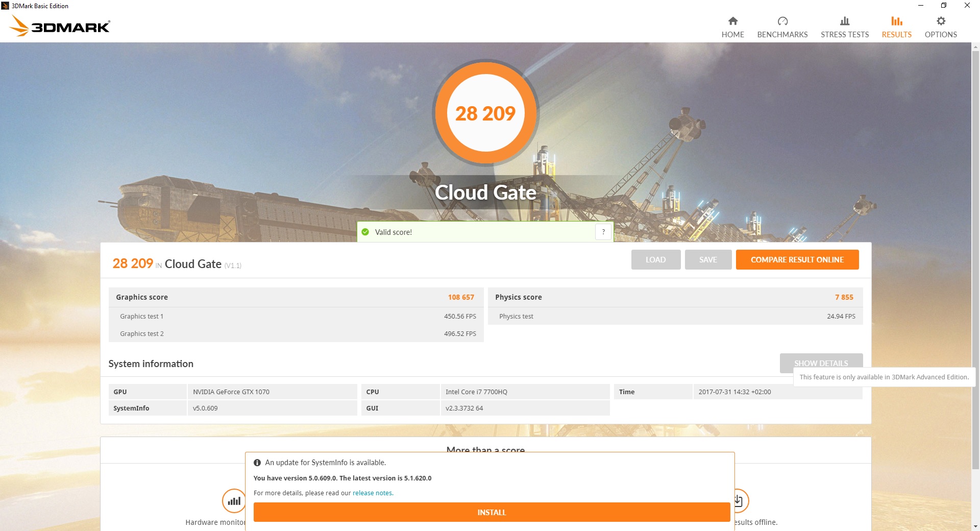Switch to the BENCHMARKS tab
This screenshot has width=980, height=531.
pyautogui.click(x=782, y=34)
